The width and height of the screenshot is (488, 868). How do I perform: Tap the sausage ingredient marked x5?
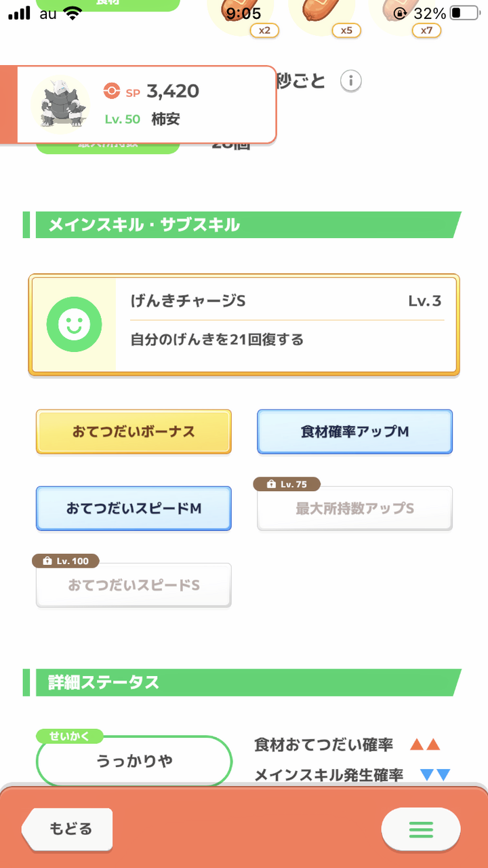point(322,15)
